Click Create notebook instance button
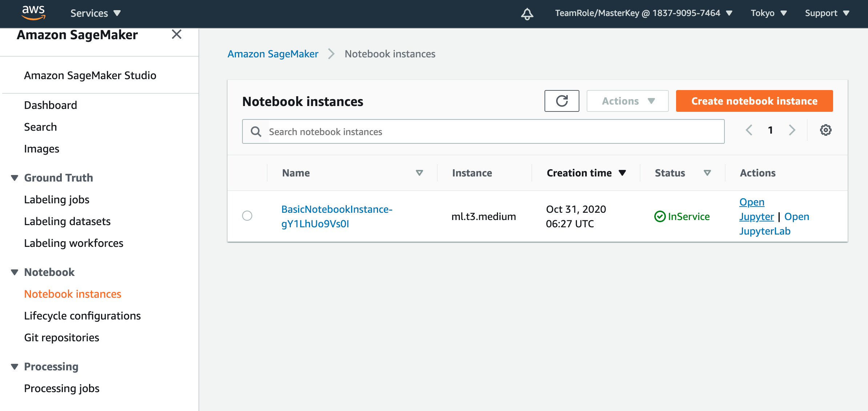868x411 pixels. (x=754, y=101)
